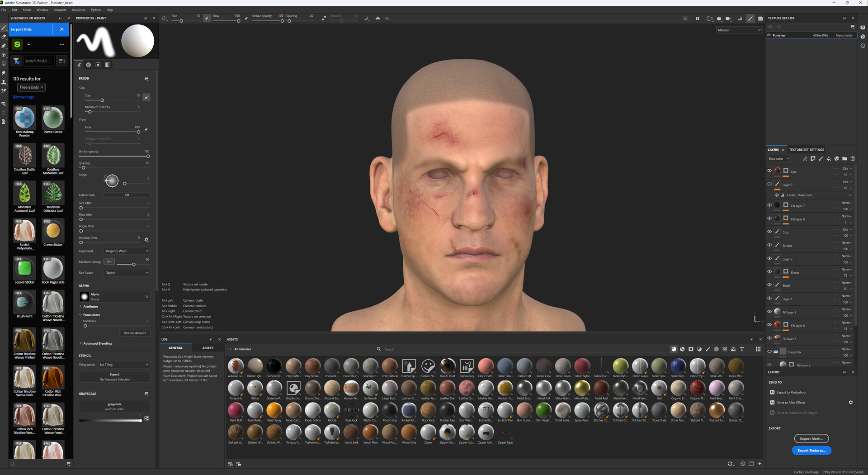The width and height of the screenshot is (868, 475).
Task: Adjust the Backface culling angle slider
Action: pos(133,264)
